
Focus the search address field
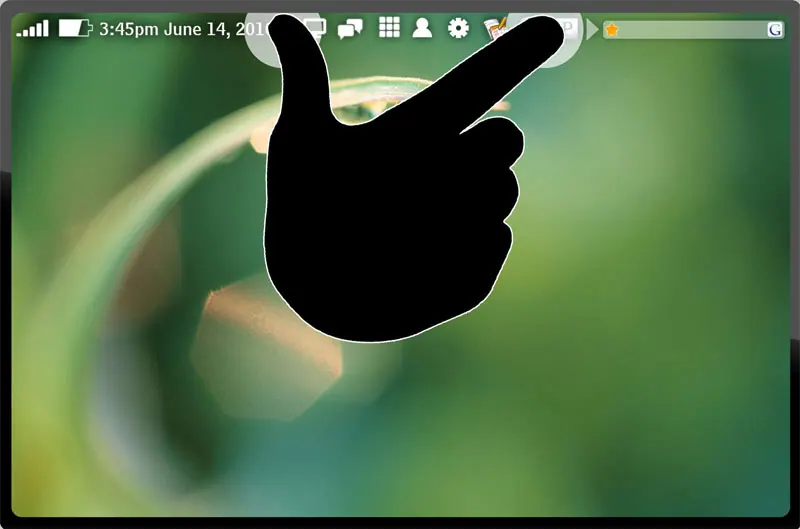click(693, 30)
